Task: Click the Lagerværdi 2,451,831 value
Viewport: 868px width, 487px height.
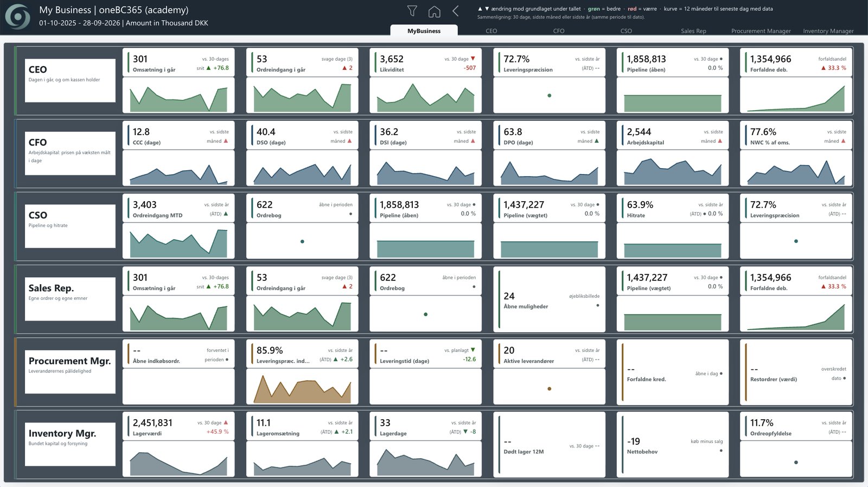Action: coord(152,423)
